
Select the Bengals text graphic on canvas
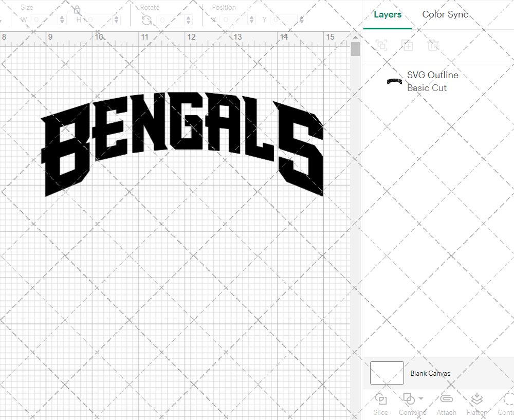coord(182,144)
